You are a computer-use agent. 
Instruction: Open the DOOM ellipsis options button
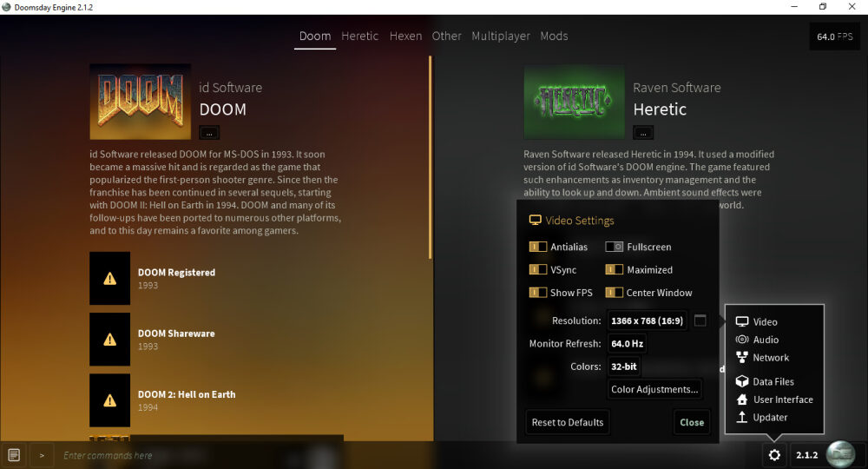click(209, 133)
